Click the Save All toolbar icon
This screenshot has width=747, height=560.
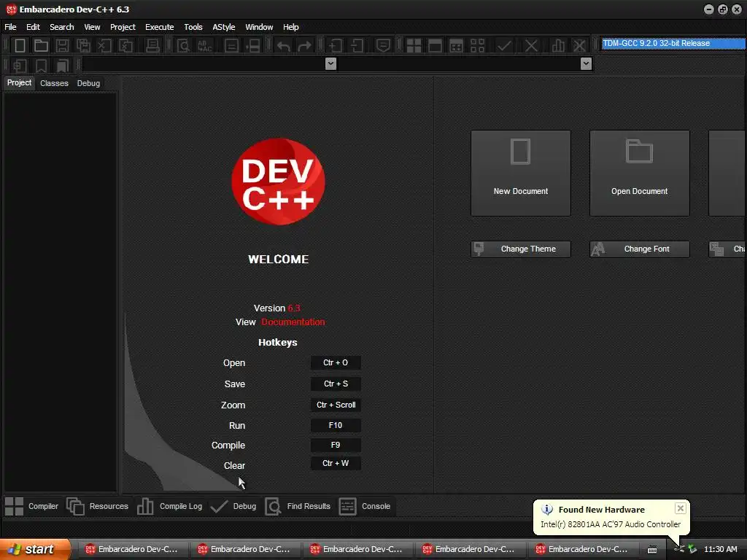pyautogui.click(x=83, y=46)
